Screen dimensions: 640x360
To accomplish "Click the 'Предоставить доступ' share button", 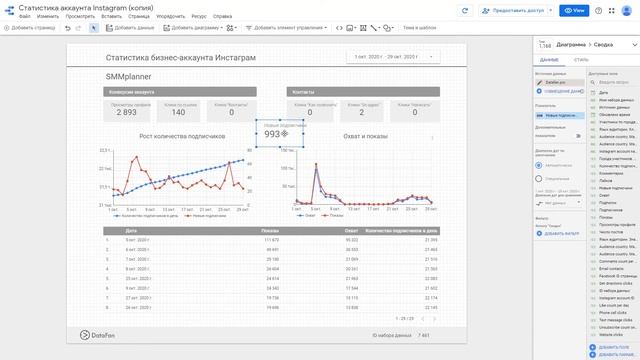I will click(x=513, y=11).
